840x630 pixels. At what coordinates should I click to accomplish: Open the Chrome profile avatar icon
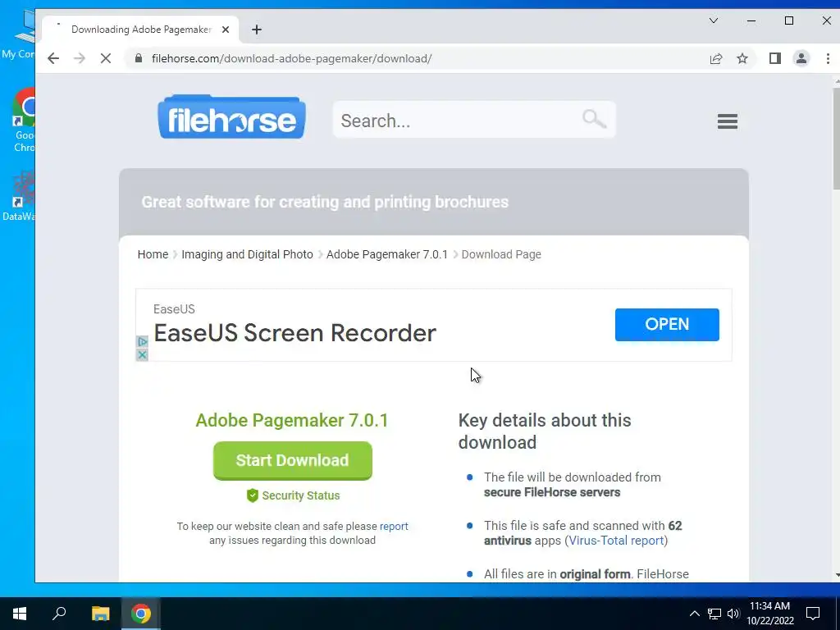click(801, 58)
